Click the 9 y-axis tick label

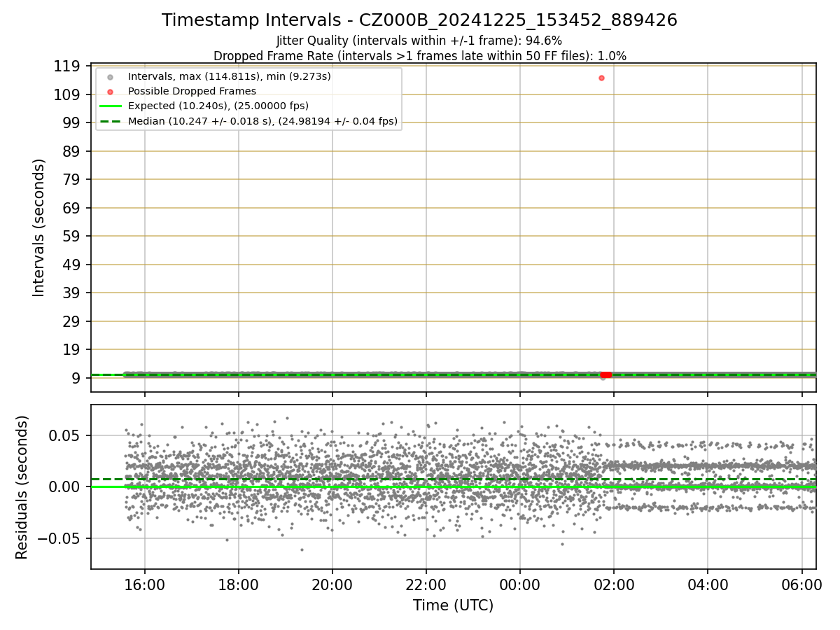78,378
